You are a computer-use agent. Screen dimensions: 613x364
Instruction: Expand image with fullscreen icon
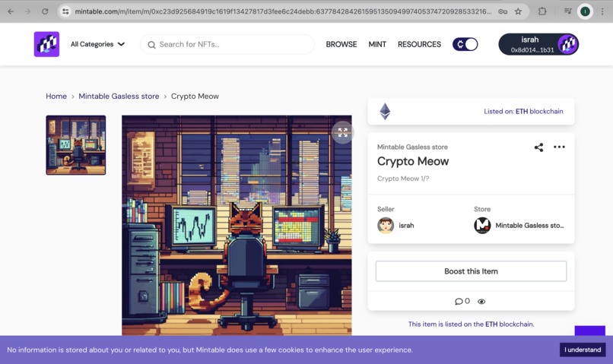point(343,132)
